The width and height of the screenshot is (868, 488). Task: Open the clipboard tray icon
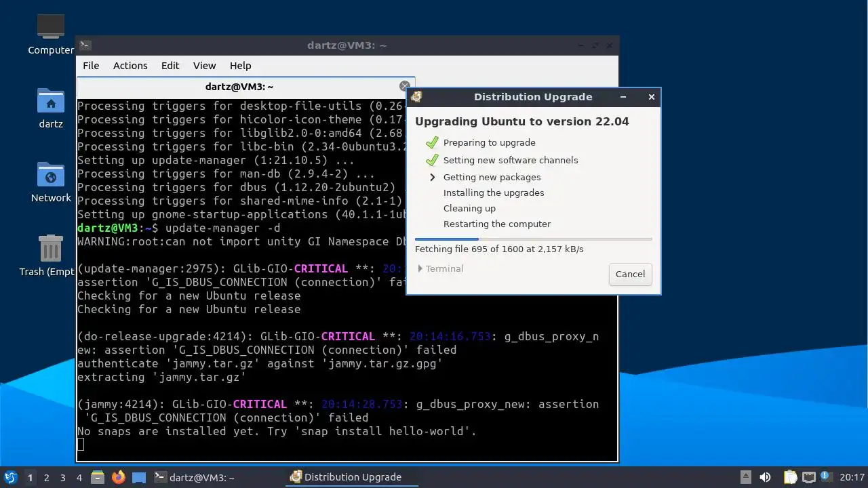point(790,477)
